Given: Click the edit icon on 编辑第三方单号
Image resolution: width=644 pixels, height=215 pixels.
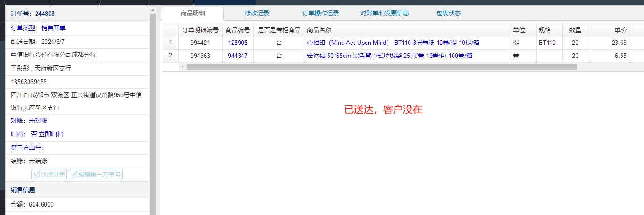Looking at the screenshot, I should coord(74,174).
